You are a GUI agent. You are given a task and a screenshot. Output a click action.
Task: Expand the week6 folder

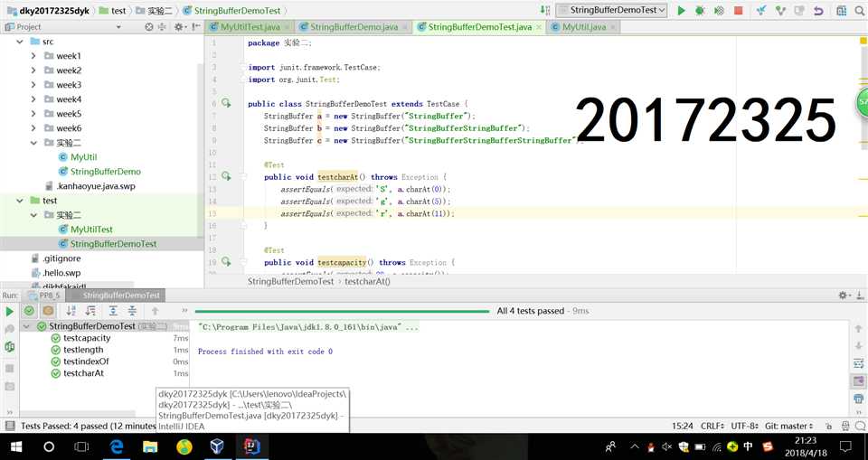(33, 127)
